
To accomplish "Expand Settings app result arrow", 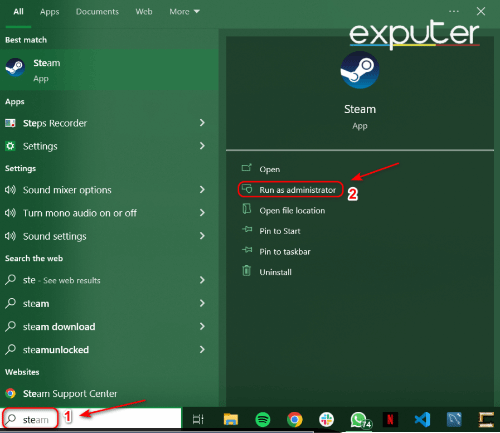I will (202, 146).
